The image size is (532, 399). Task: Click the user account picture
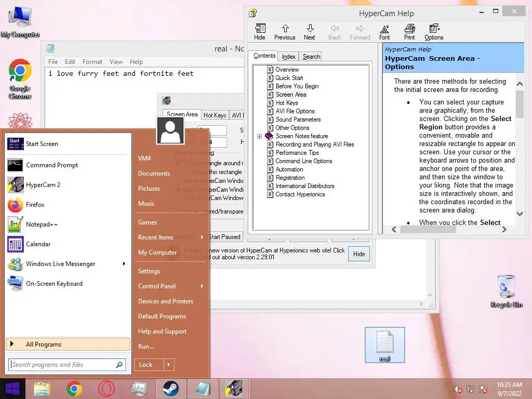coord(170,130)
